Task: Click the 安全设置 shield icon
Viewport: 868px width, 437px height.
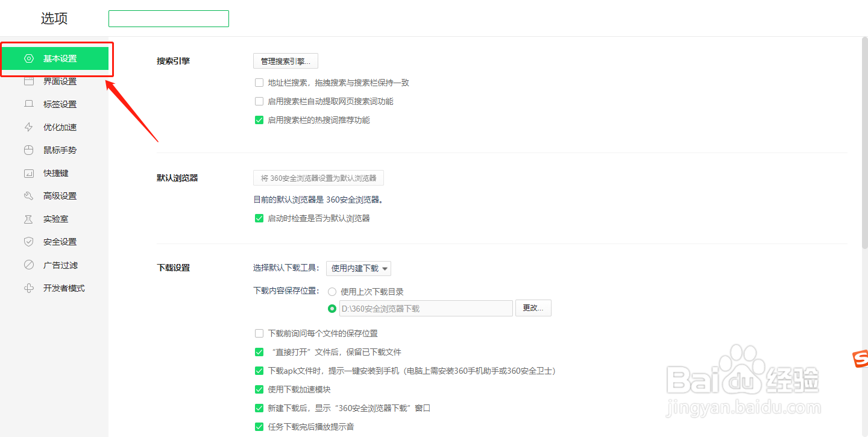Action: pos(28,242)
